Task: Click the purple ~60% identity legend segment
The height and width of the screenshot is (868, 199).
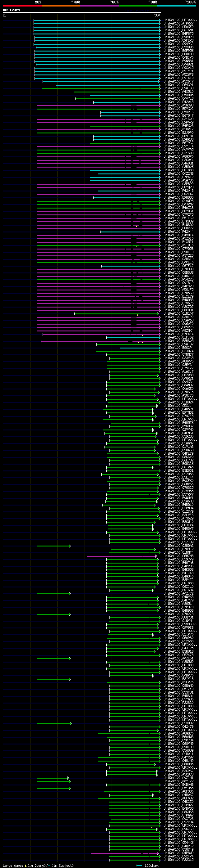Action: coord(100,6)
